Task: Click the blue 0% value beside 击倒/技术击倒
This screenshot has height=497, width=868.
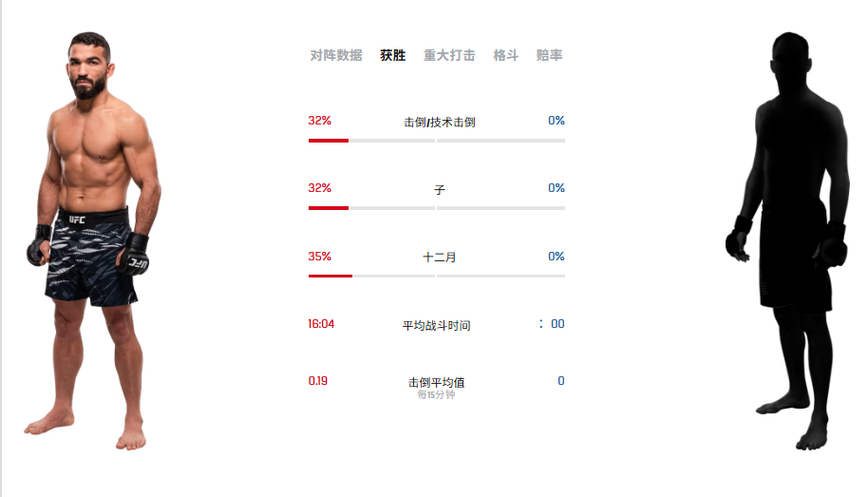Action: 557,121
